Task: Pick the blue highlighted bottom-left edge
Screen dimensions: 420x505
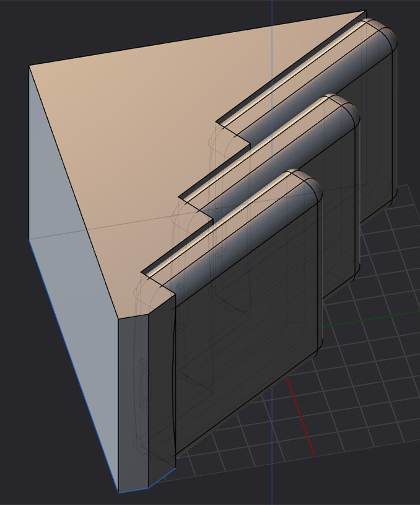Action: (74, 366)
